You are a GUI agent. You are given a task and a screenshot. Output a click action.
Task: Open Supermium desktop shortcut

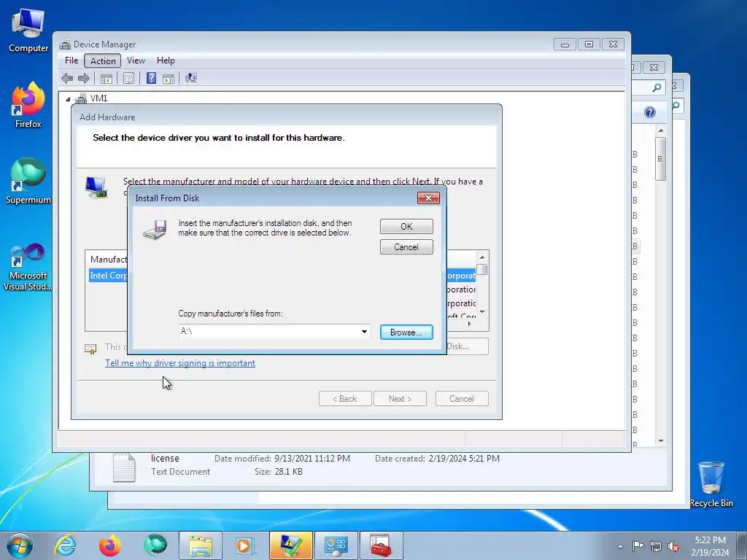tap(28, 182)
